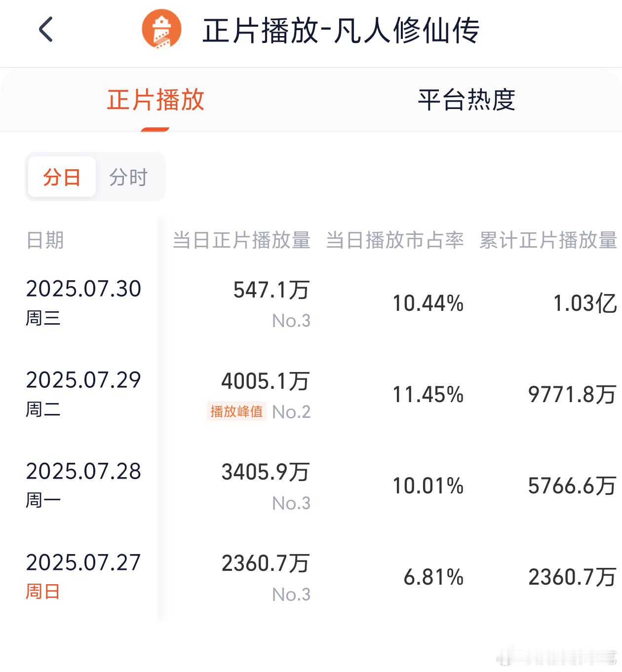Open the 2025.07.29 date row
Screen dimensions: 622x672
pyautogui.click(x=83, y=380)
